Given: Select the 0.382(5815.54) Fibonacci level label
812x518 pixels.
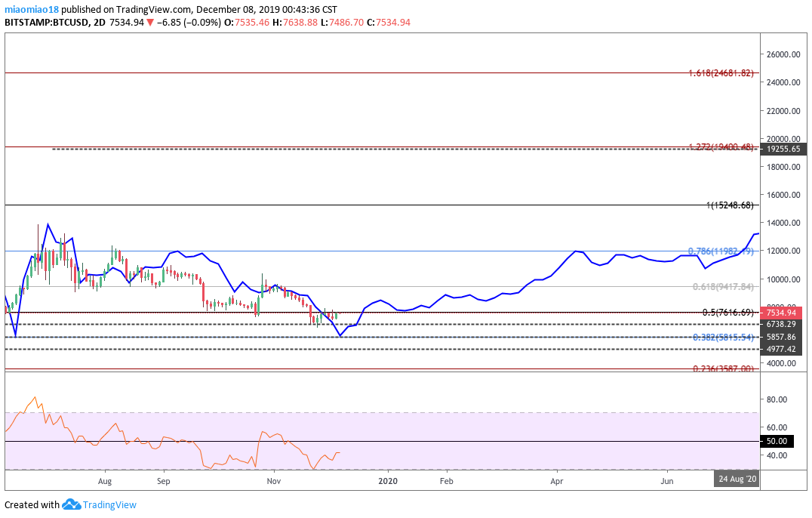Looking at the screenshot, I should click(724, 338).
